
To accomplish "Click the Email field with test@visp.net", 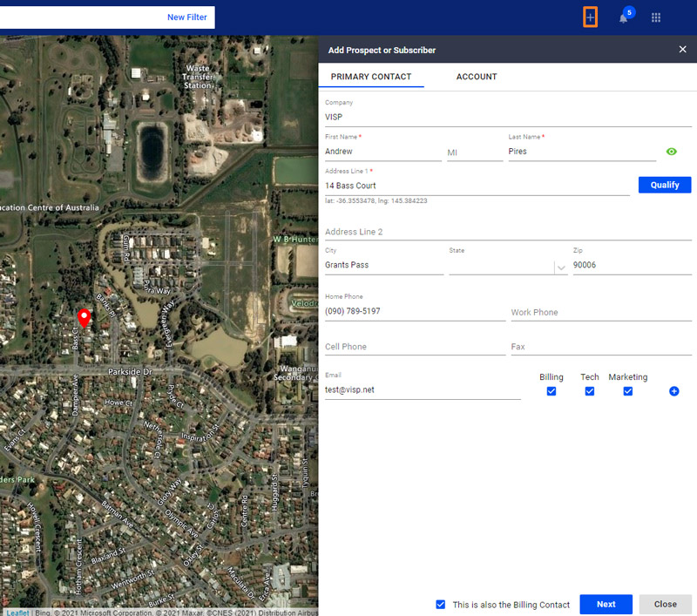I will tap(423, 390).
